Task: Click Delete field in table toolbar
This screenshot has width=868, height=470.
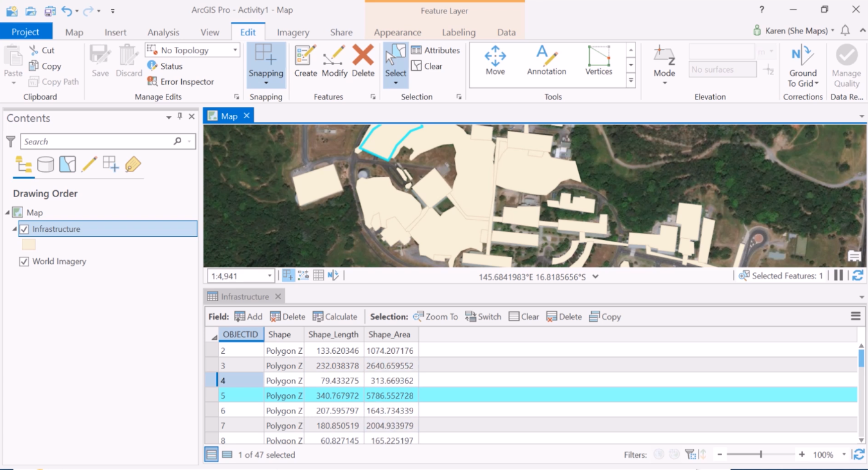Action: pos(287,317)
